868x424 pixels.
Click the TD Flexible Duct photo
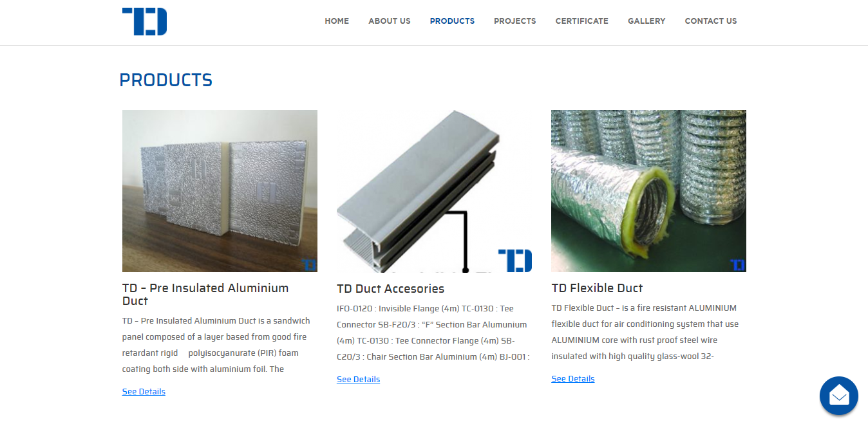pos(648,191)
